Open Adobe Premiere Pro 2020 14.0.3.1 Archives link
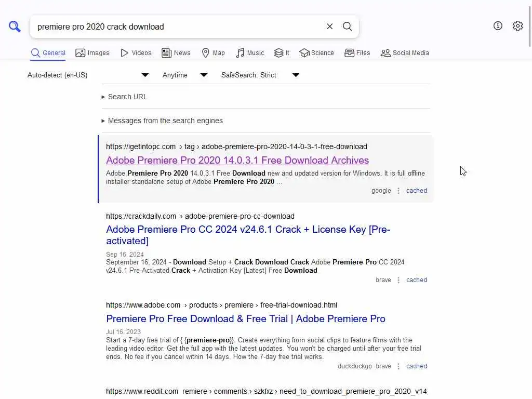Image resolution: width=532 pixels, height=399 pixels. click(x=237, y=160)
